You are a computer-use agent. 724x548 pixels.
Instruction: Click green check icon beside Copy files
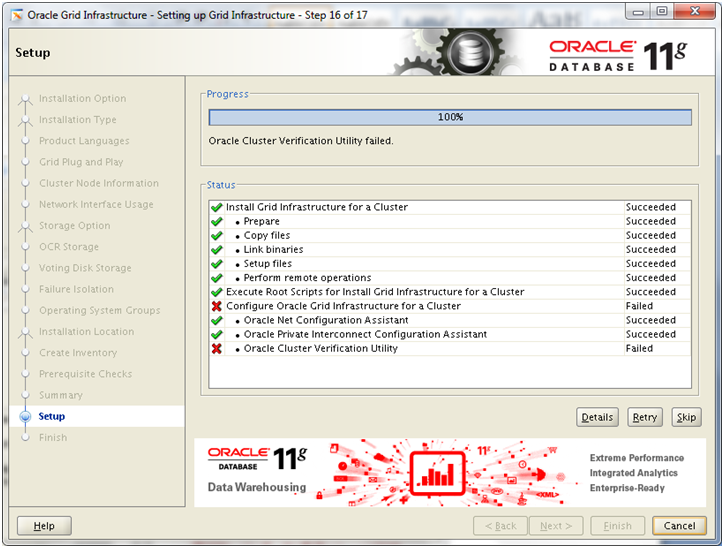tap(217, 235)
